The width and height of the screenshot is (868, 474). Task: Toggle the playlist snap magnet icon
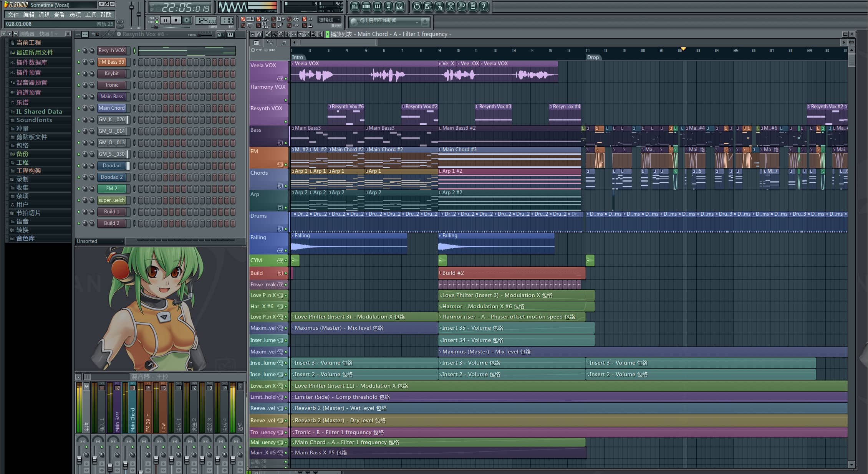pyautogui.click(x=259, y=34)
